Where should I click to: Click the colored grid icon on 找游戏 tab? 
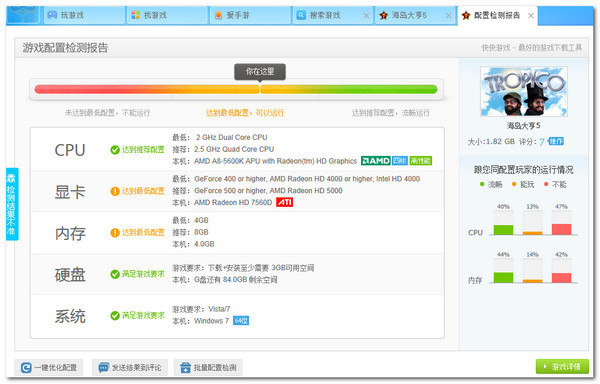click(135, 15)
